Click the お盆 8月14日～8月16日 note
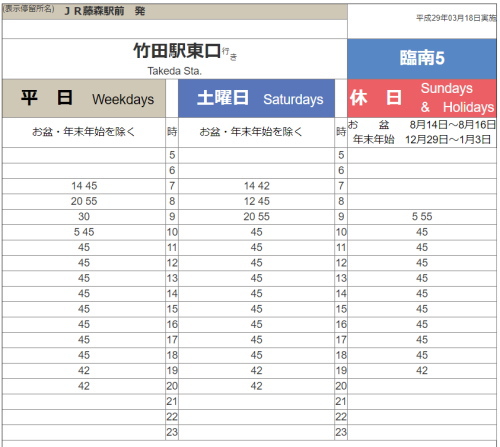The height and width of the screenshot is (447, 500). (x=422, y=125)
